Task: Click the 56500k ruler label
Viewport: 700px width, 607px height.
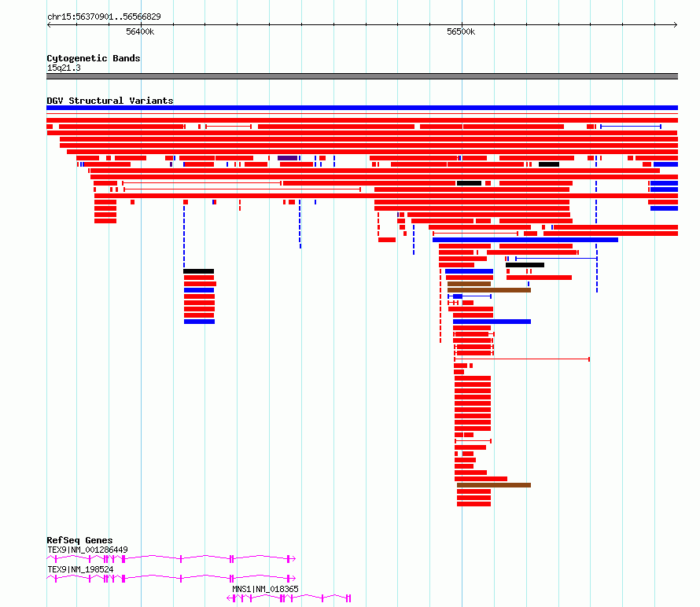Action: pos(461,31)
